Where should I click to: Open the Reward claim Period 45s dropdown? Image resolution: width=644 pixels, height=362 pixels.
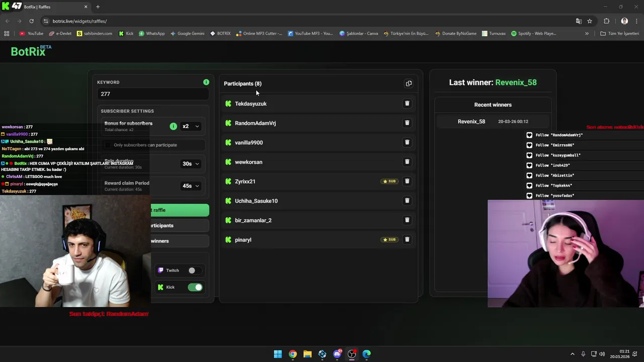click(191, 186)
